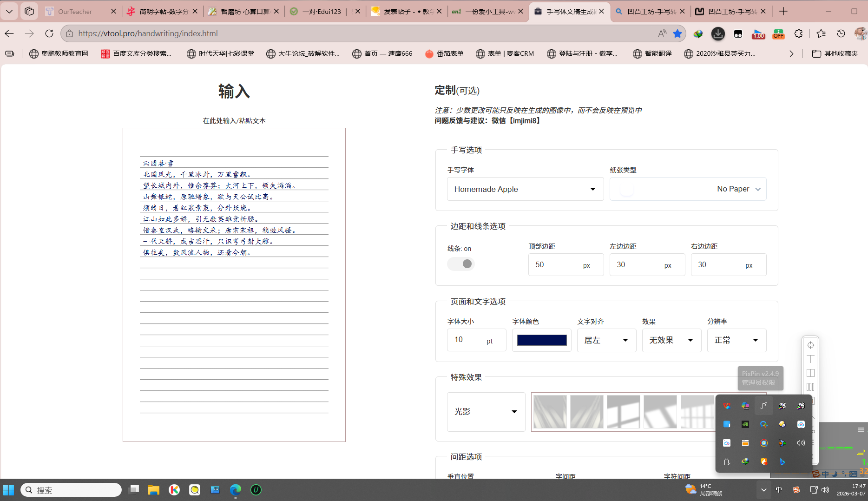868x501 pixels.
Task: Open the 智能翻译 bookmark
Action: coord(652,53)
